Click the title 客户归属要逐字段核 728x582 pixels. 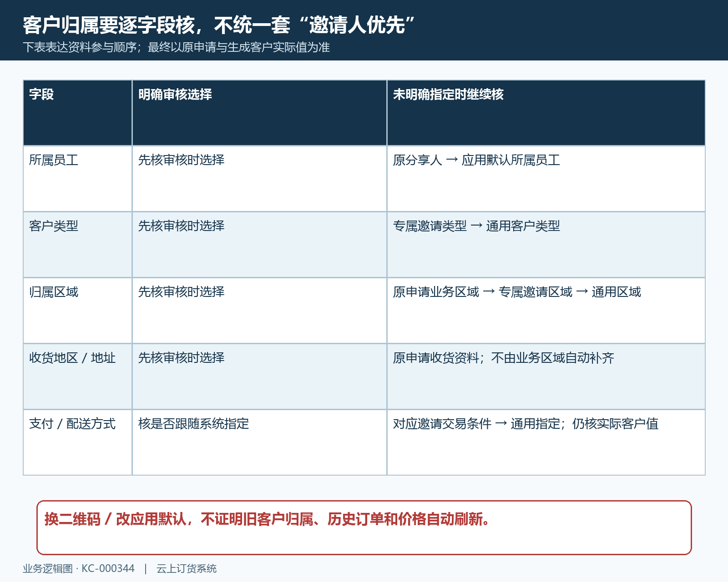point(219,25)
